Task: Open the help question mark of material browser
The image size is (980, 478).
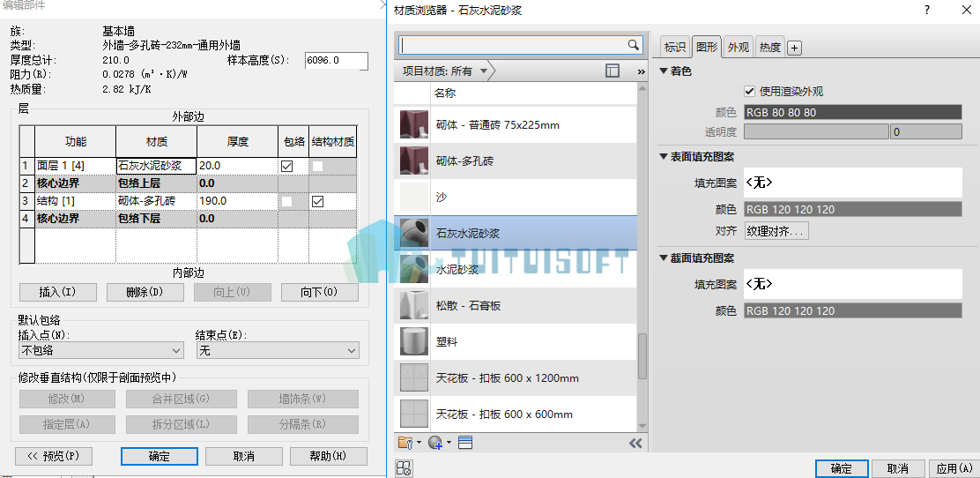Action: [927, 10]
